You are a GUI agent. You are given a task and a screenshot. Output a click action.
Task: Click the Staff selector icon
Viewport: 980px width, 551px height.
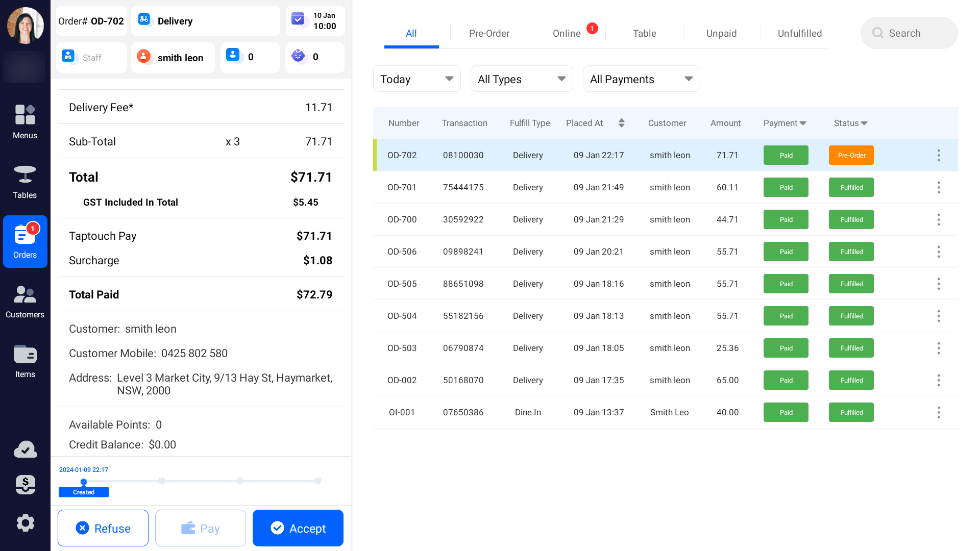68,56
